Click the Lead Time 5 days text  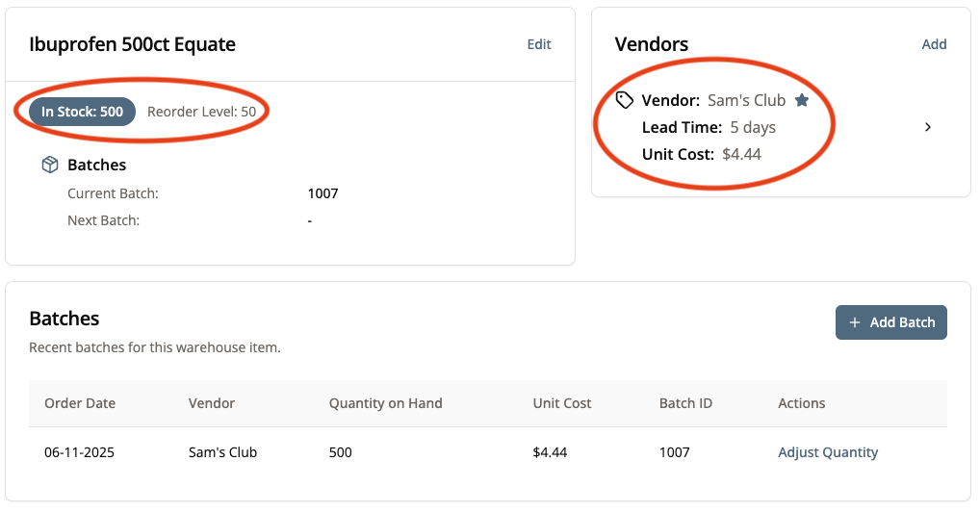[709, 127]
